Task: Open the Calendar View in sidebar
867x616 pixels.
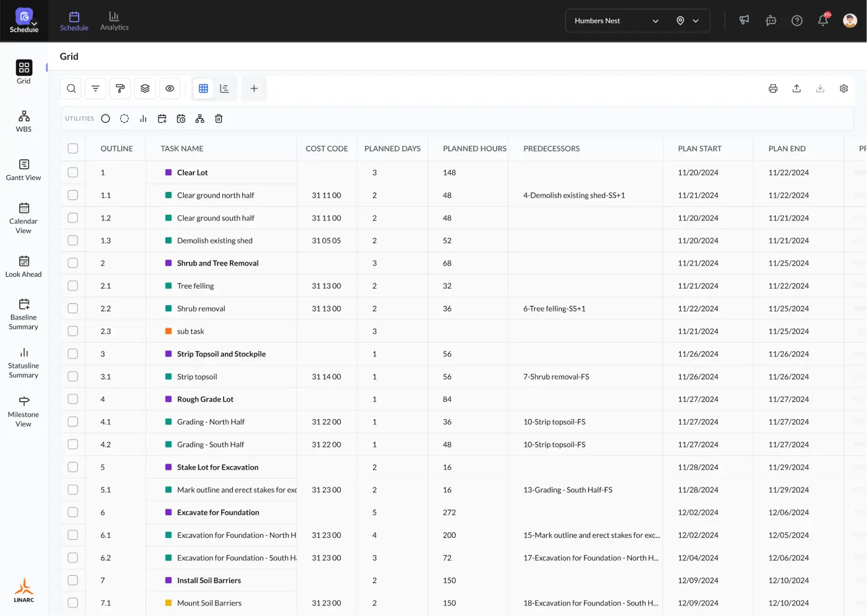Action: 24,218
